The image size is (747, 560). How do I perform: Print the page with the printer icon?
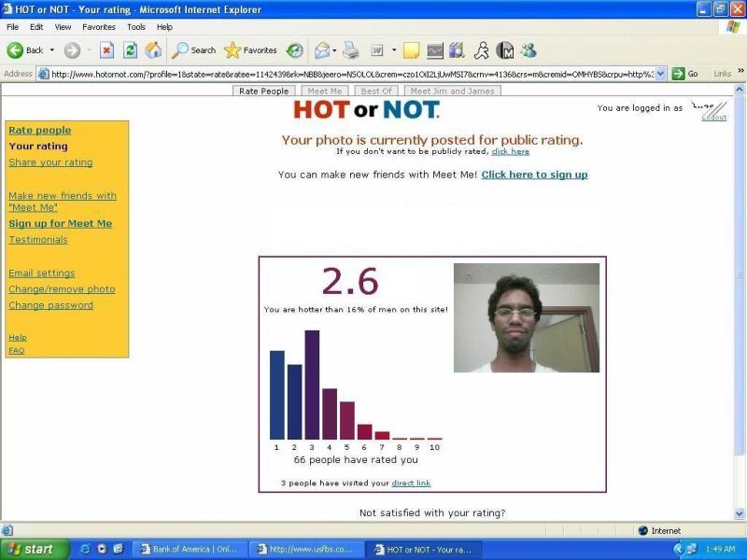coord(351,50)
